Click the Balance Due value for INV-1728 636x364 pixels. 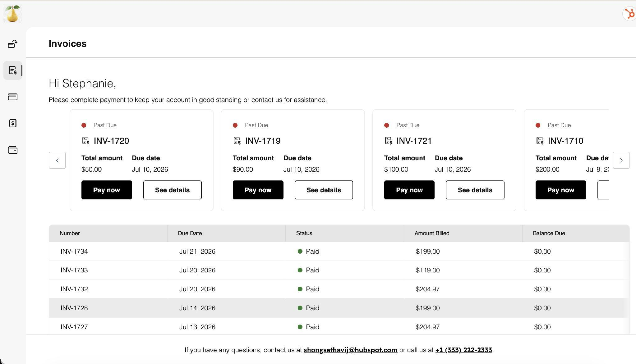pos(542,308)
